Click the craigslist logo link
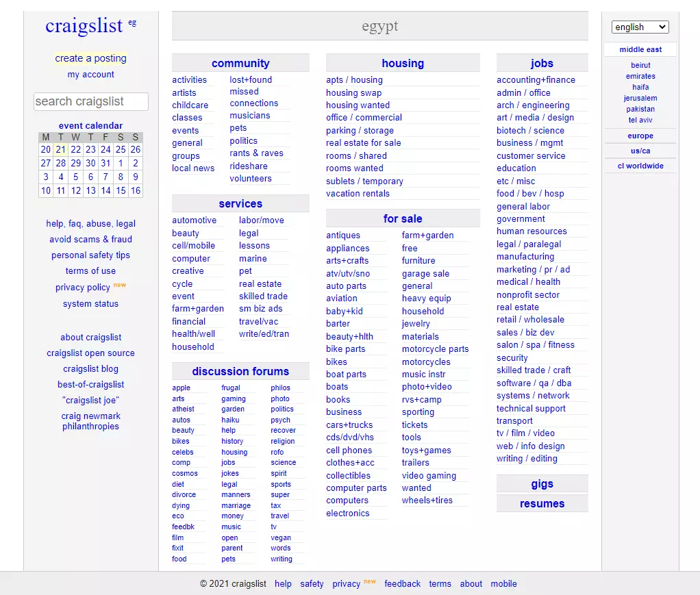Image resolution: width=700 pixels, height=595 pixels. pyautogui.click(x=84, y=25)
